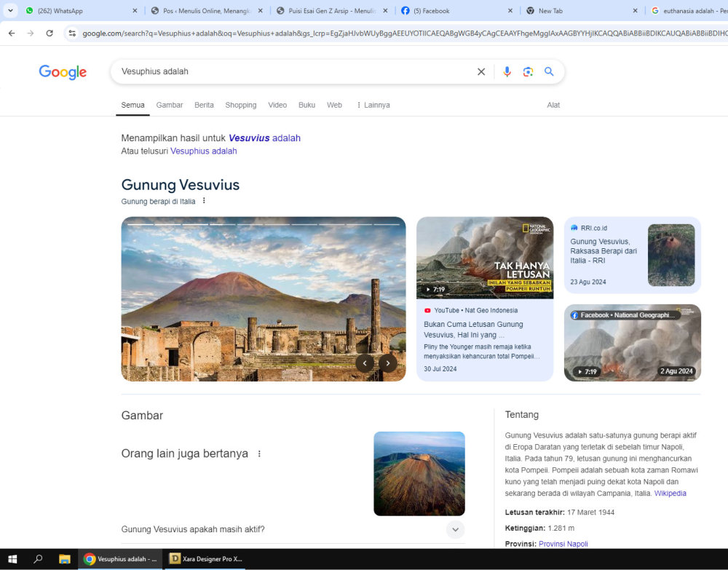Reload the current page
This screenshot has width=728, height=570.
[50, 33]
